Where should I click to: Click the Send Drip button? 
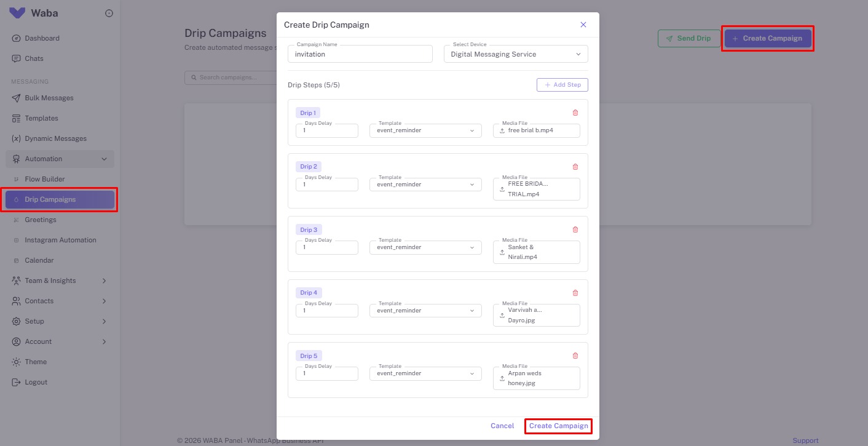(x=688, y=38)
